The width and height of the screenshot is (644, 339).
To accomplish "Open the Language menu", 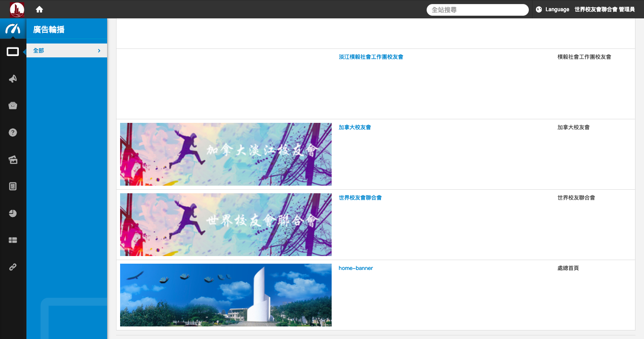I will click(x=557, y=9).
